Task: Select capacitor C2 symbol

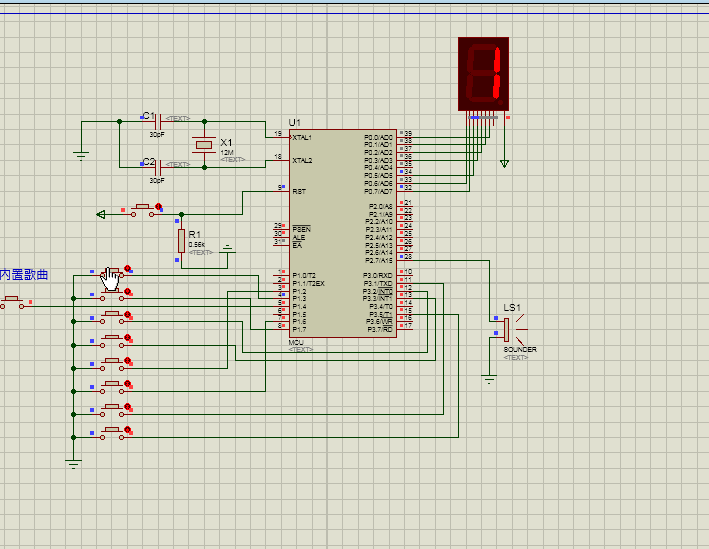Action: pyautogui.click(x=158, y=168)
